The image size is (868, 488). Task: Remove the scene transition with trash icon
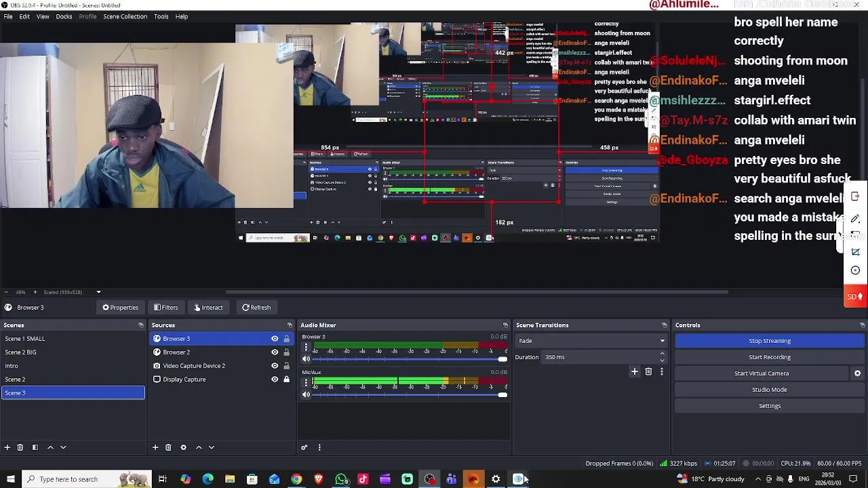coord(648,371)
